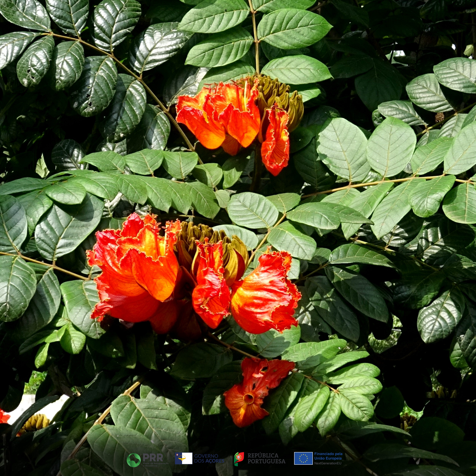Click the Portuguese Republic emblem icon

239,459
